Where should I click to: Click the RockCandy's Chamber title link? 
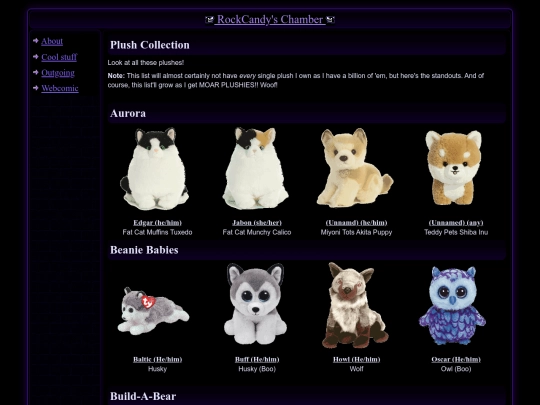coord(270,20)
